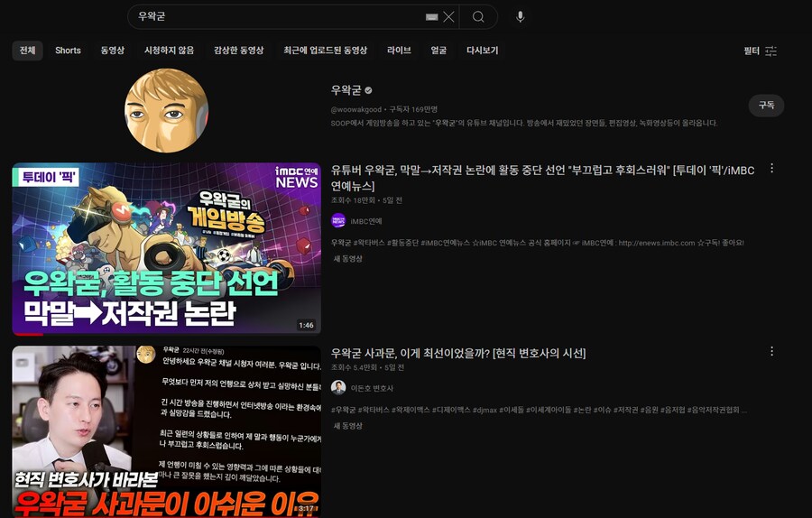Screen dimensions: 812x518
Task: Start voice search with the microphone icon
Action: click(x=521, y=17)
